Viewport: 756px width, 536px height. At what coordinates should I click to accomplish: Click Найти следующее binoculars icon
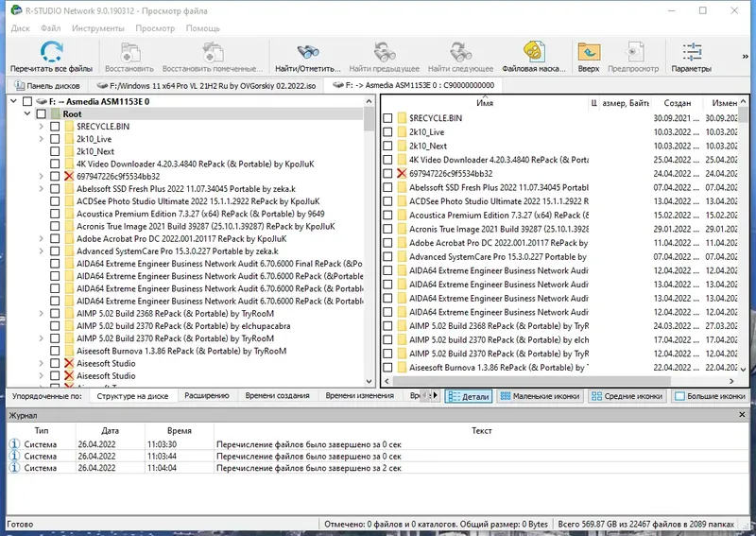point(460,53)
